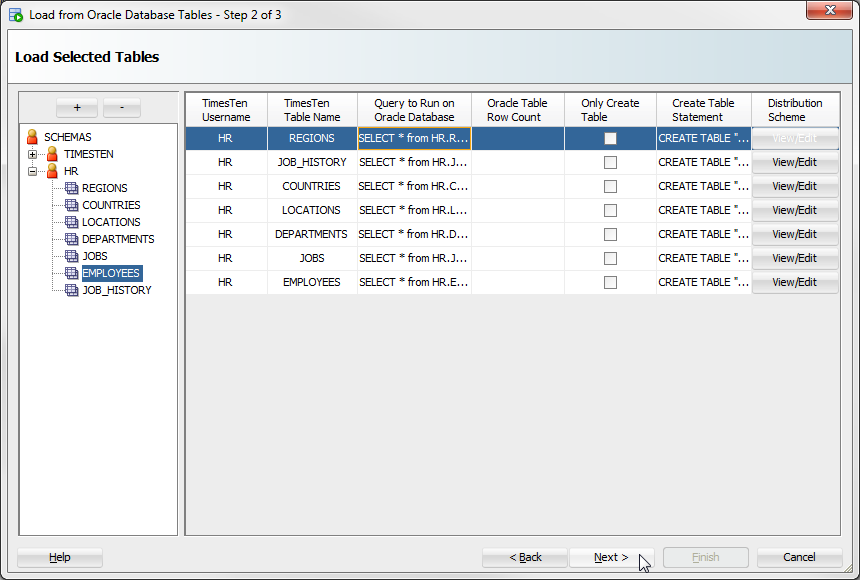Click the Distribution Scheme column header
The width and height of the screenshot is (860, 580).
coord(795,110)
